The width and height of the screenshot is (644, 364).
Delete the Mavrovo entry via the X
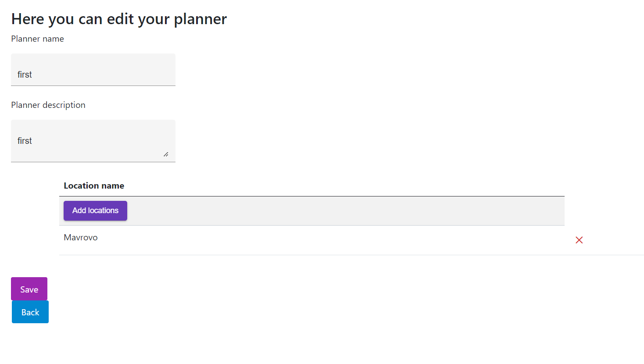tap(579, 240)
